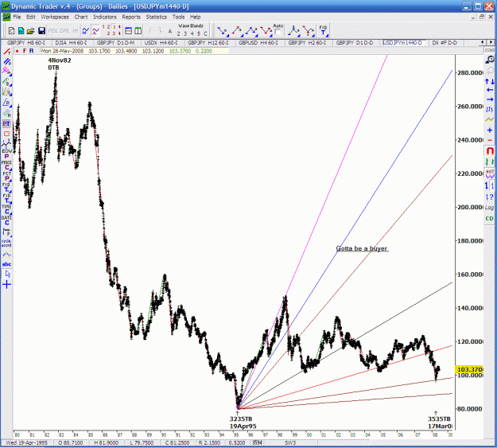Click the 3535TB 17Mar08 label
The image size is (497, 448).
coord(440,423)
